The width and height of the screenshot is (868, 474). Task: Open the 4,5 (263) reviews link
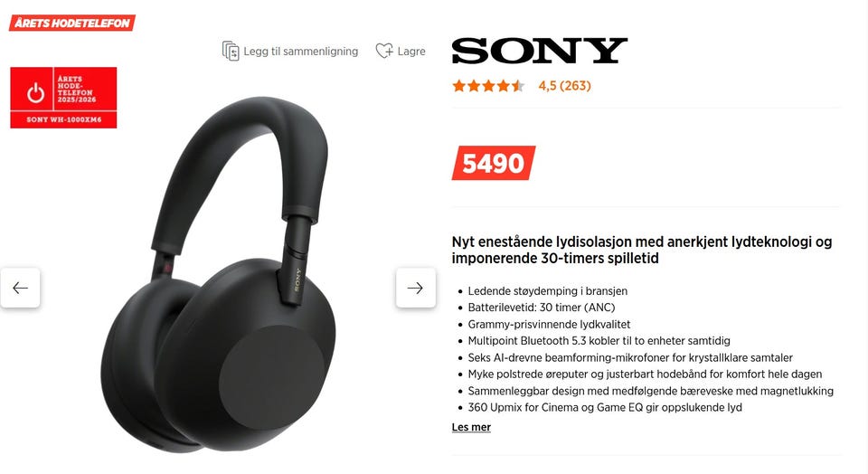(x=564, y=86)
